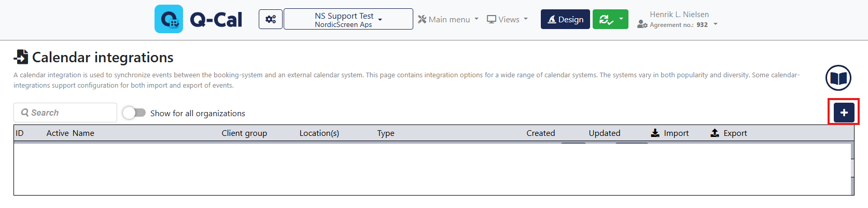Click the user agreement icon
Image resolution: width=868 pixels, height=208 pixels.
click(x=642, y=24)
